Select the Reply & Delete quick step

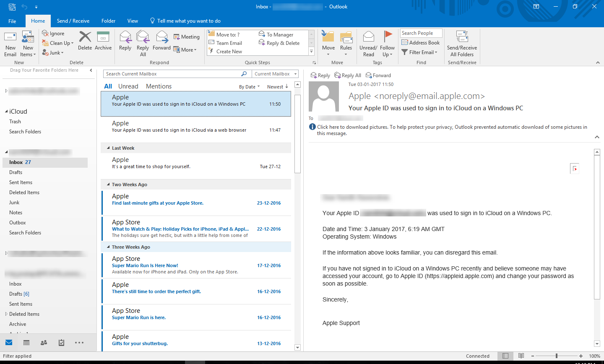(279, 43)
